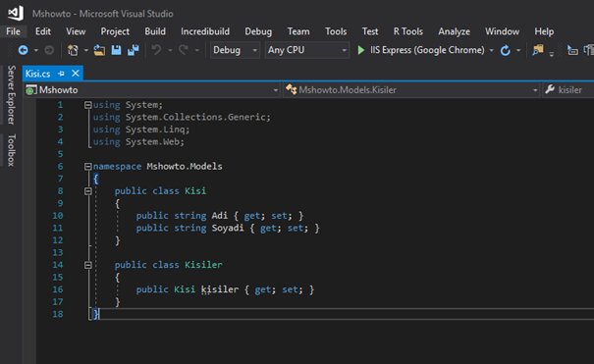Open the Team menu
Screen dimensions: 594x364
pyautogui.click(x=298, y=31)
